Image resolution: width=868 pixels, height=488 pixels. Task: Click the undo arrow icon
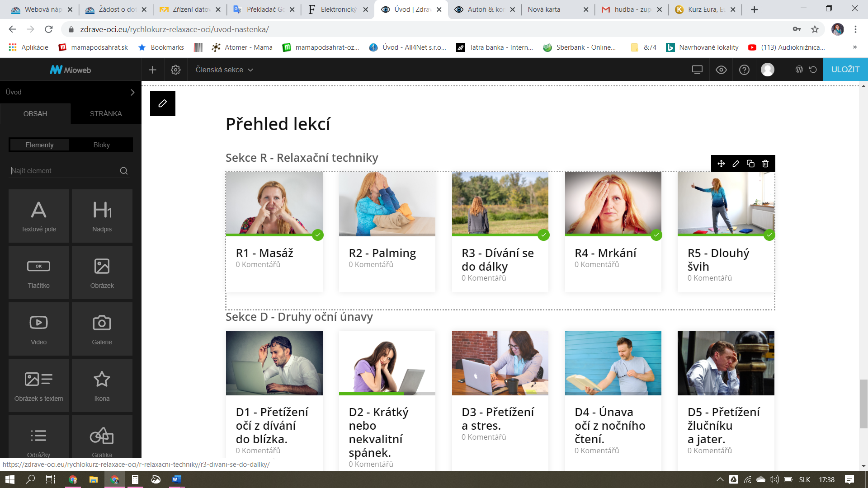(x=813, y=70)
